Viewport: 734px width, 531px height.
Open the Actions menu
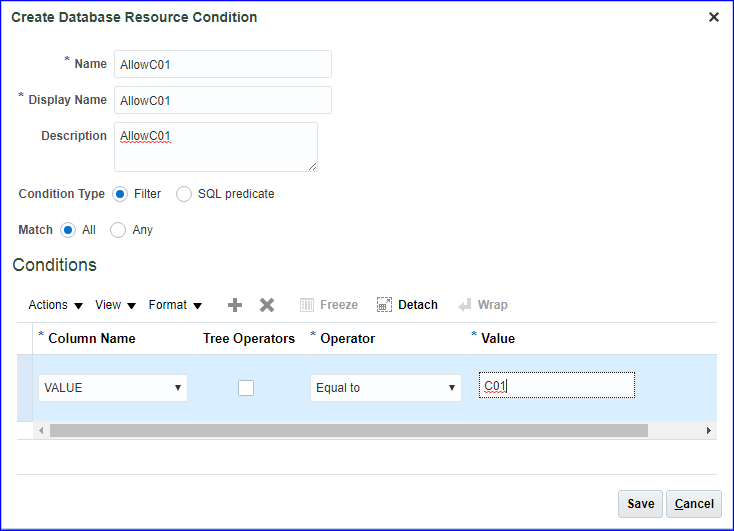pyautogui.click(x=55, y=305)
